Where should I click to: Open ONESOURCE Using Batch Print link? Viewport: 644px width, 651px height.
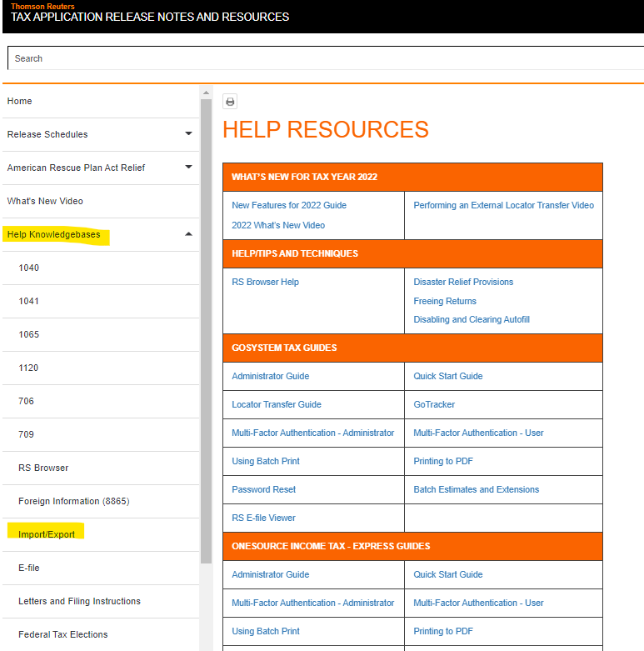pos(266,631)
